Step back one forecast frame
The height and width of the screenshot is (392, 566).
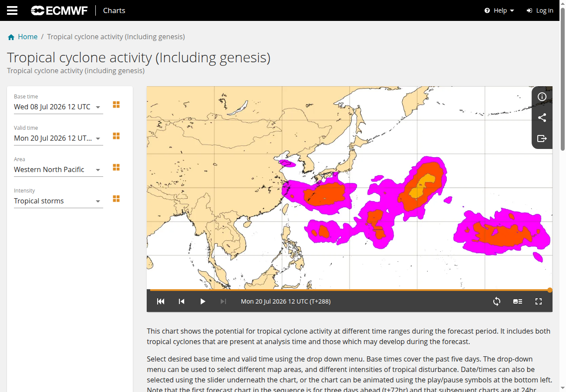click(x=182, y=301)
